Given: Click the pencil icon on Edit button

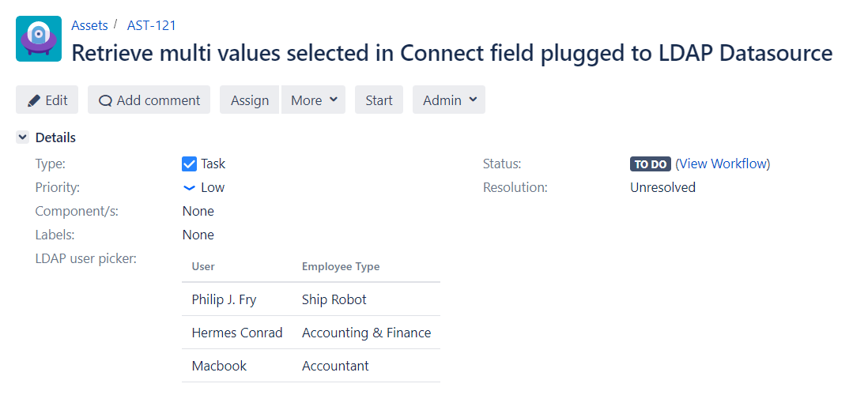Looking at the screenshot, I should pyautogui.click(x=34, y=100).
